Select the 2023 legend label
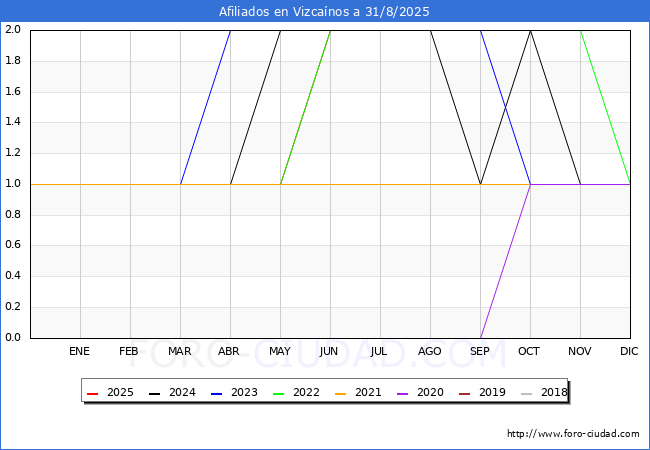The width and height of the screenshot is (650, 450). (244, 392)
